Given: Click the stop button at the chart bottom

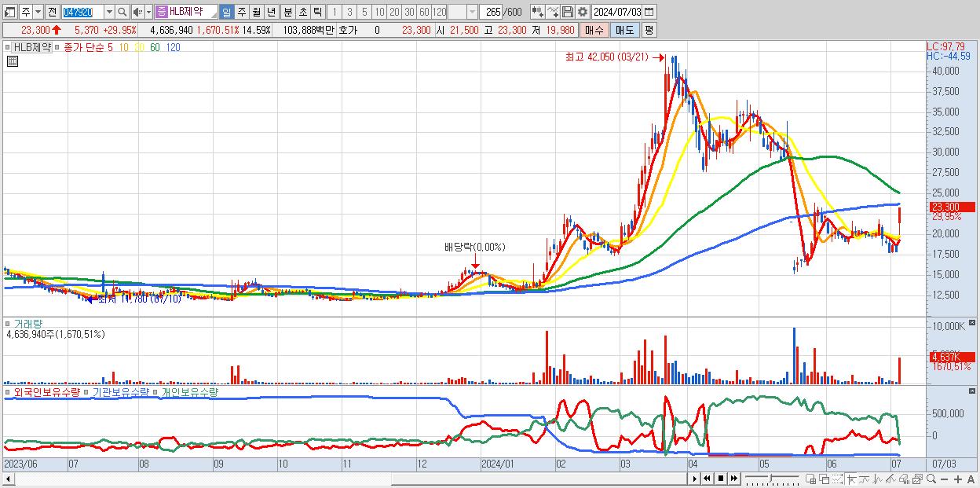Looking at the screenshot, I should pos(720,479).
